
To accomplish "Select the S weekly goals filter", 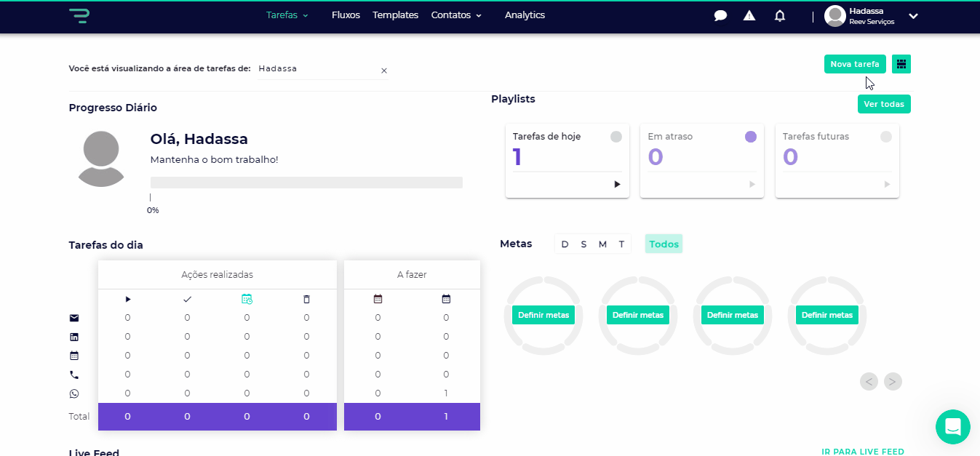I will (x=583, y=244).
